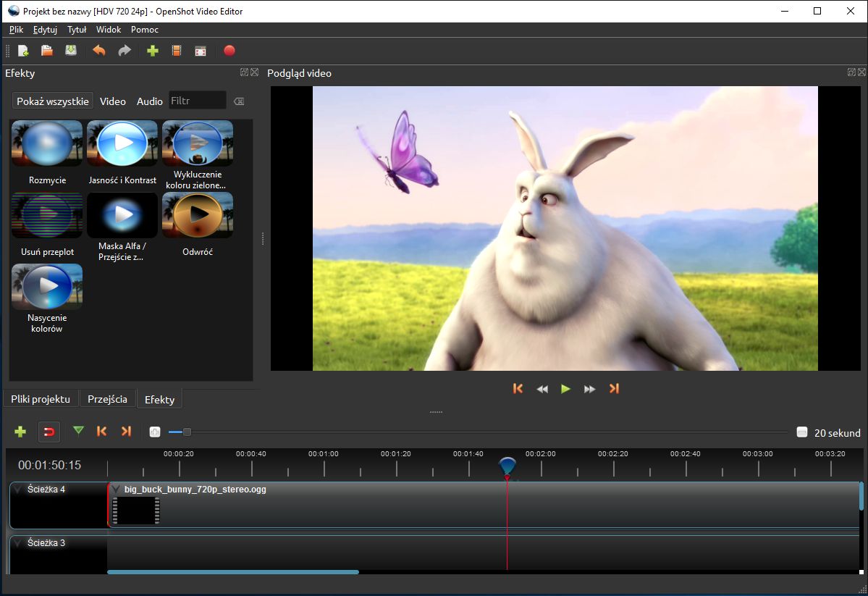Select the Wykluczenie koloru zielone effect
This screenshot has height=596, width=868.
pyautogui.click(x=198, y=143)
